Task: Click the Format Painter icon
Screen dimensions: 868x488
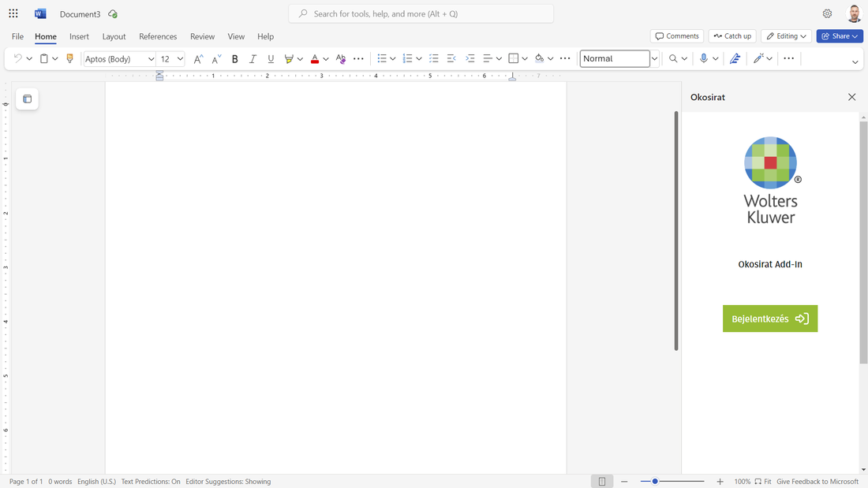Action: click(x=69, y=58)
